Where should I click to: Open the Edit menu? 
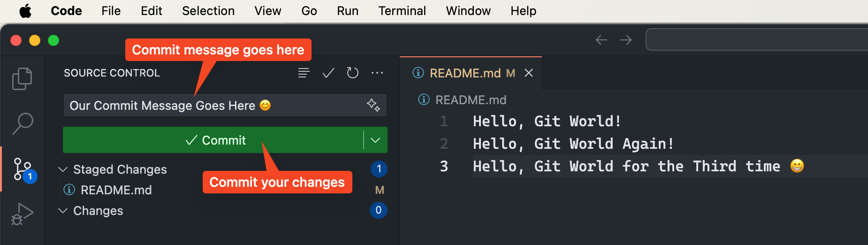click(152, 10)
